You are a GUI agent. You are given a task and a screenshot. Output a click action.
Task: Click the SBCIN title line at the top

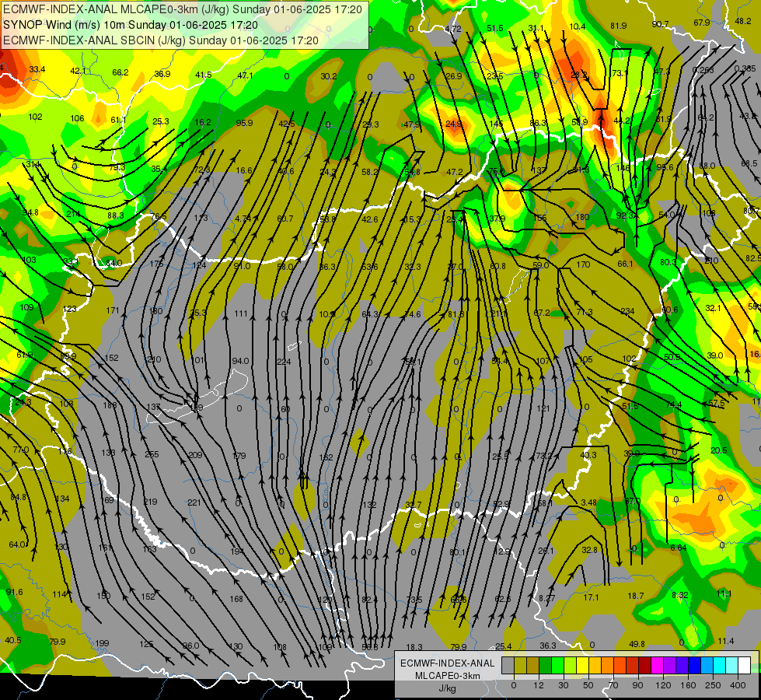161,40
